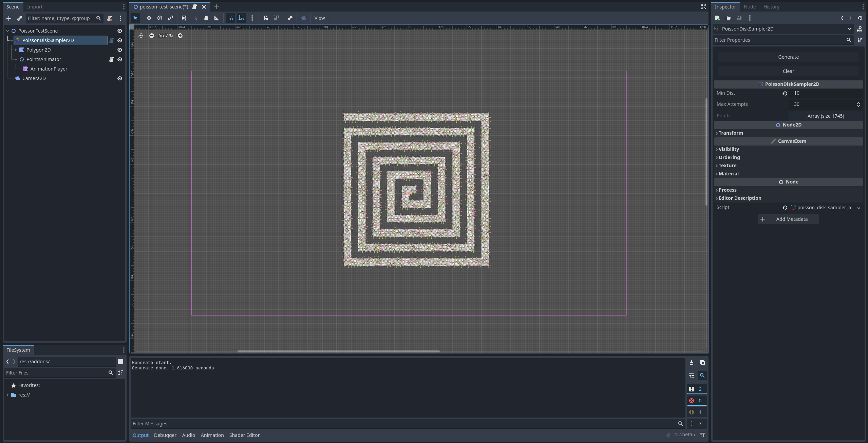Image resolution: width=868 pixels, height=443 pixels.
Task: Open the Node tab next to Inspector
Action: [750, 7]
